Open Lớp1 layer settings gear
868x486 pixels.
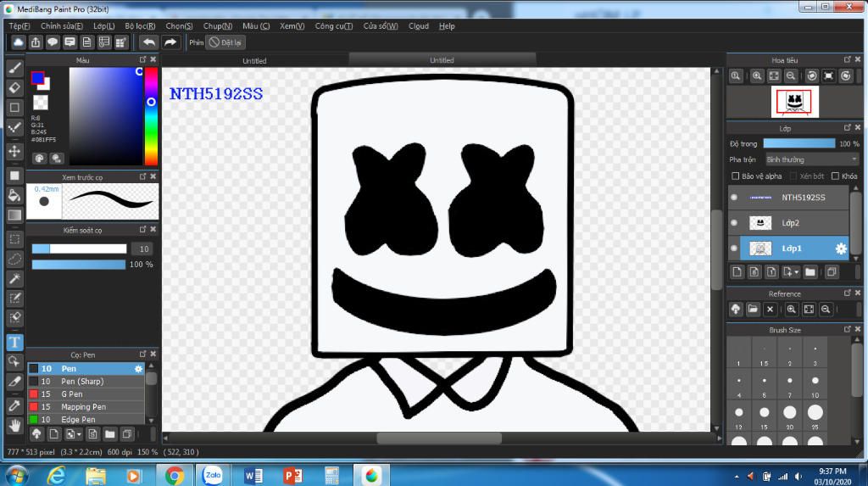coord(841,249)
